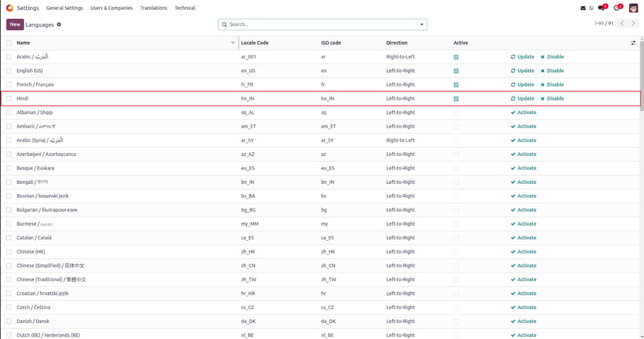This screenshot has height=339, width=644.
Task: Open the user avatar menu
Action: [x=633, y=8]
